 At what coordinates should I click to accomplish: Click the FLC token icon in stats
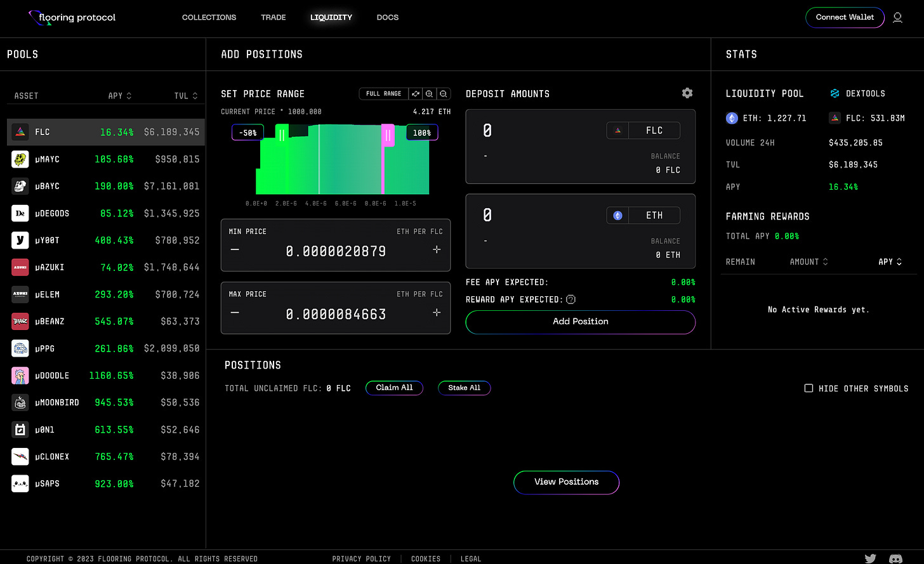click(x=835, y=118)
